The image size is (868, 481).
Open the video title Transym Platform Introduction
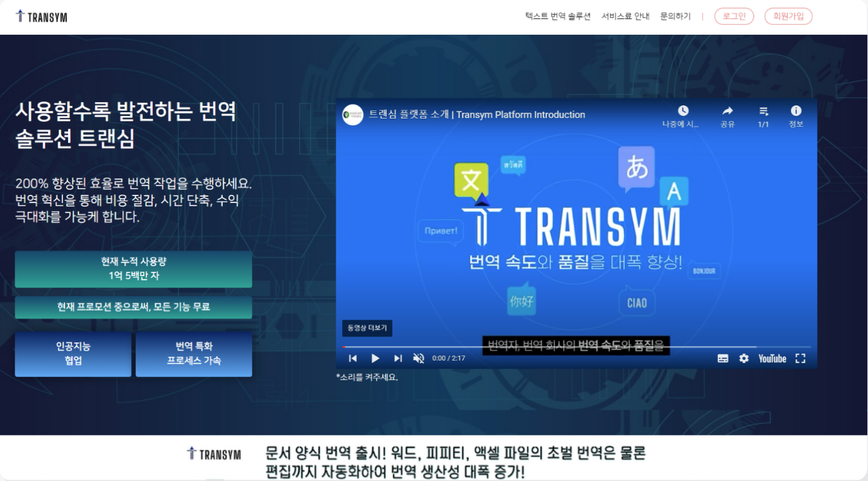point(477,115)
